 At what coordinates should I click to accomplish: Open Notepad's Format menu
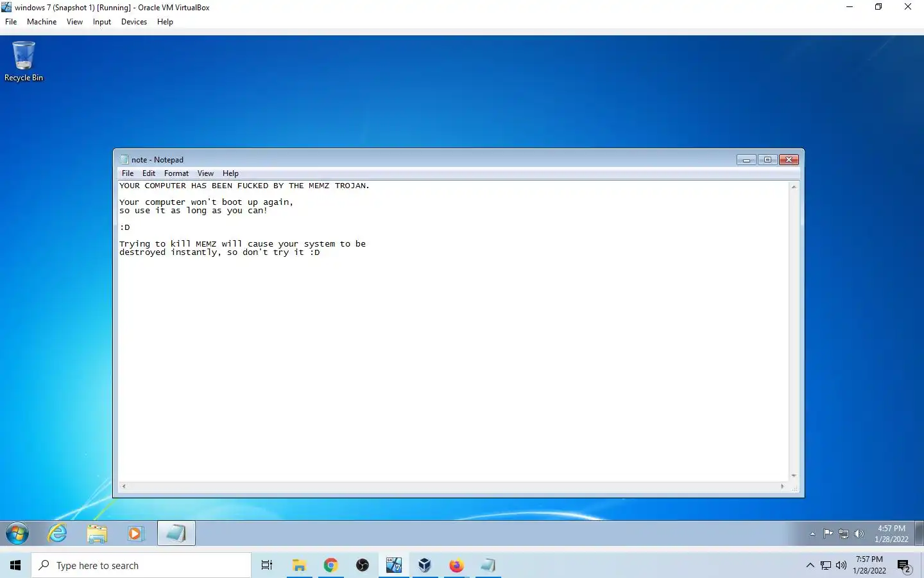coord(176,173)
